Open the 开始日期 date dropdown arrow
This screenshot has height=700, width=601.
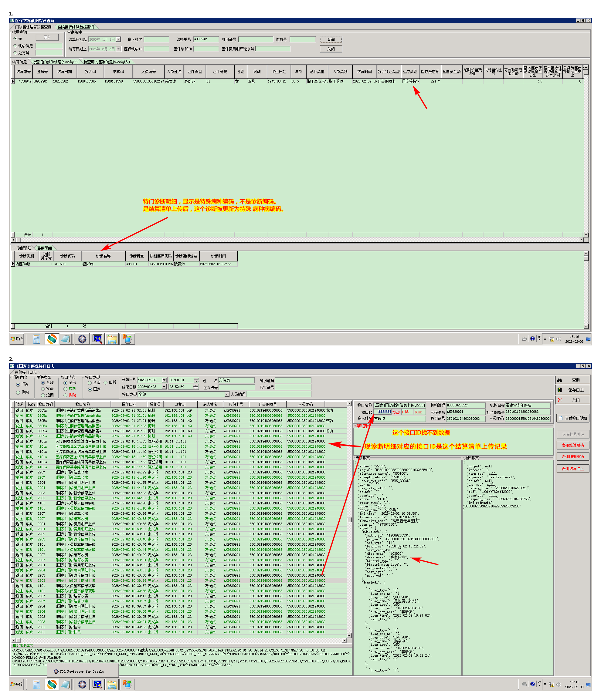click(164, 380)
